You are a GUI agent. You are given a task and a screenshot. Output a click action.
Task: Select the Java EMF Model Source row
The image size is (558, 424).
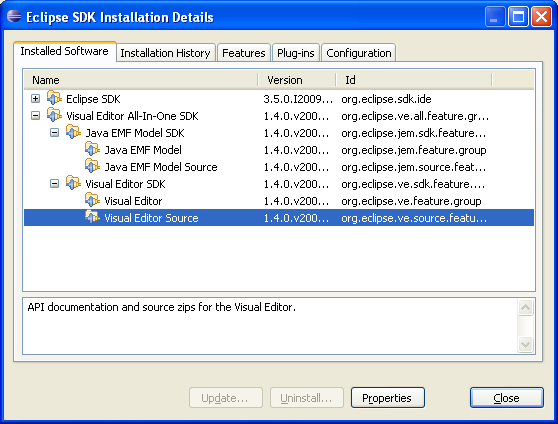tap(279, 167)
